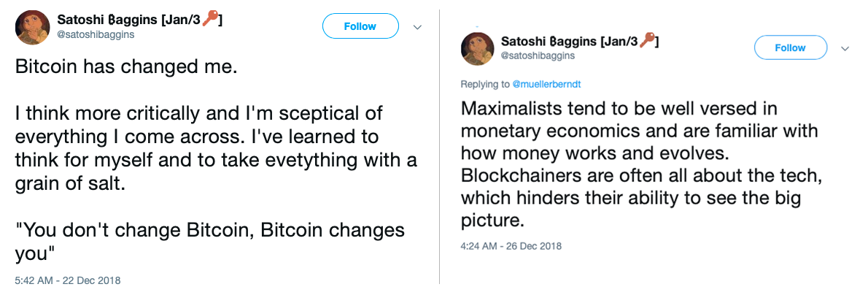Expand the options chevron on the "Bitcoin has changed me" tweet
The height and width of the screenshot is (295, 868).
[418, 27]
